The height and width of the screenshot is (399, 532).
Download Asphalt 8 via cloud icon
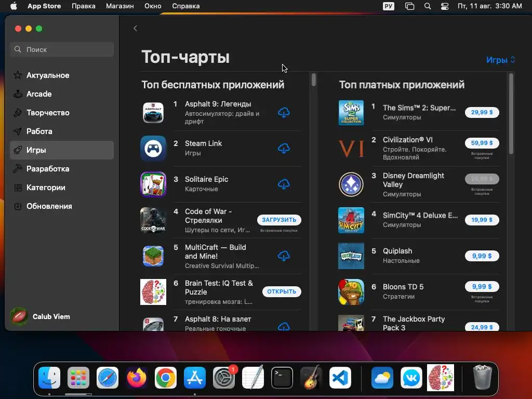coord(284,326)
